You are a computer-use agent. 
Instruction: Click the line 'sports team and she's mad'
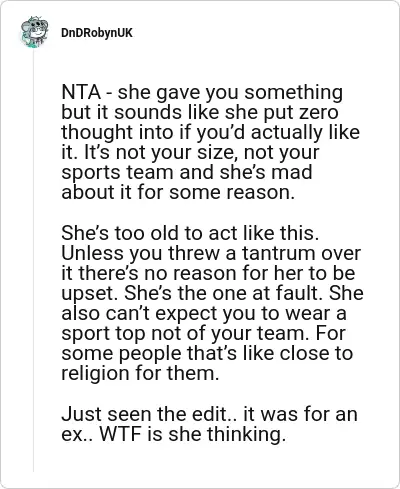pyautogui.click(x=187, y=173)
